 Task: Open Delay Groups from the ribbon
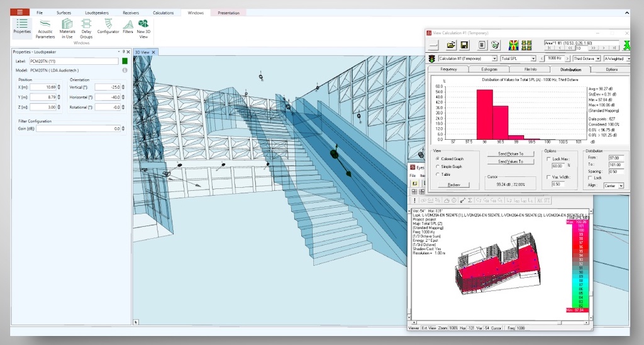86,28
